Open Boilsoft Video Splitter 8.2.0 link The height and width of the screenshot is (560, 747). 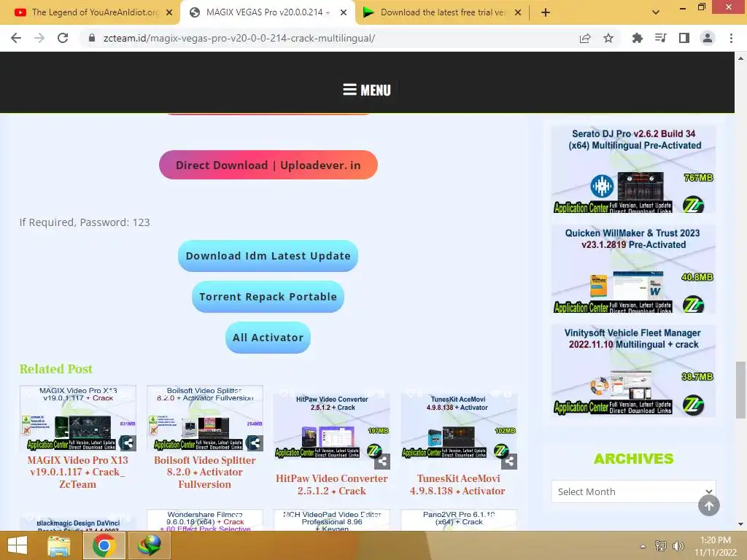pos(205,472)
